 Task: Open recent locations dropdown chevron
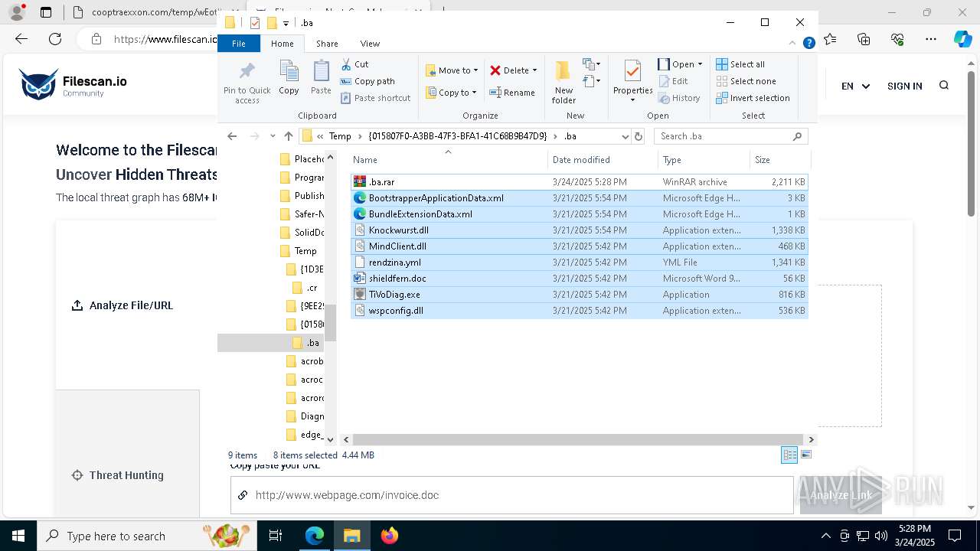click(x=273, y=136)
